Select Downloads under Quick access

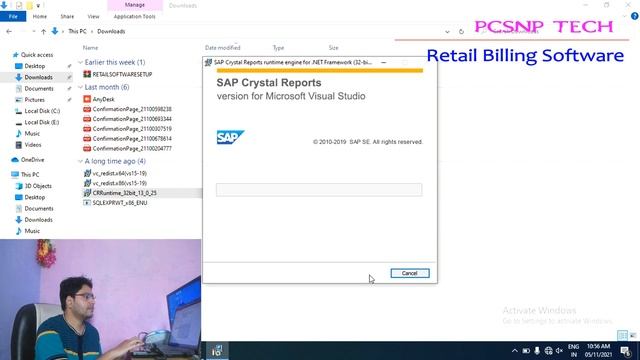[x=38, y=77]
